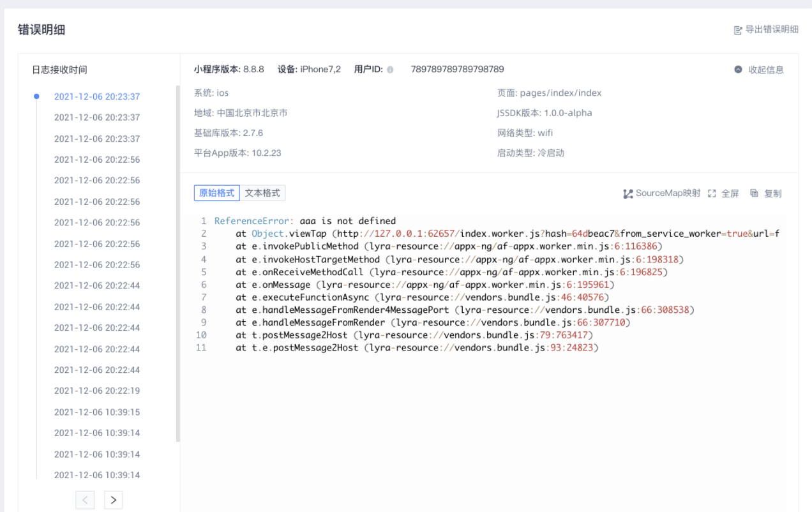The height and width of the screenshot is (512, 812).
Task: Click line number 11 in code gutter
Action: pos(201,348)
